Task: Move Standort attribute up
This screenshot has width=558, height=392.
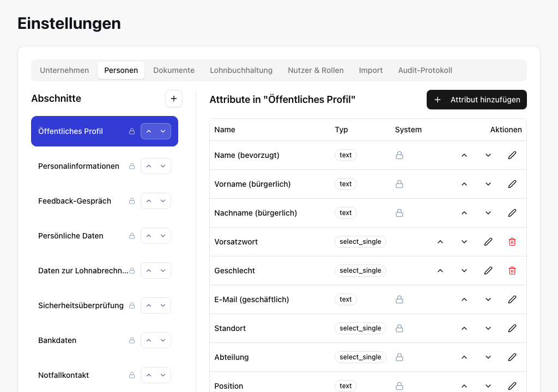Action: [464, 328]
